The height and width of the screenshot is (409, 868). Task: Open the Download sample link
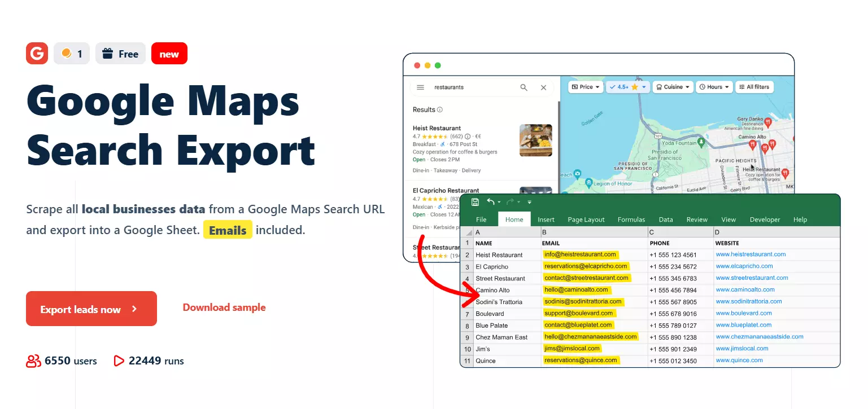point(224,307)
